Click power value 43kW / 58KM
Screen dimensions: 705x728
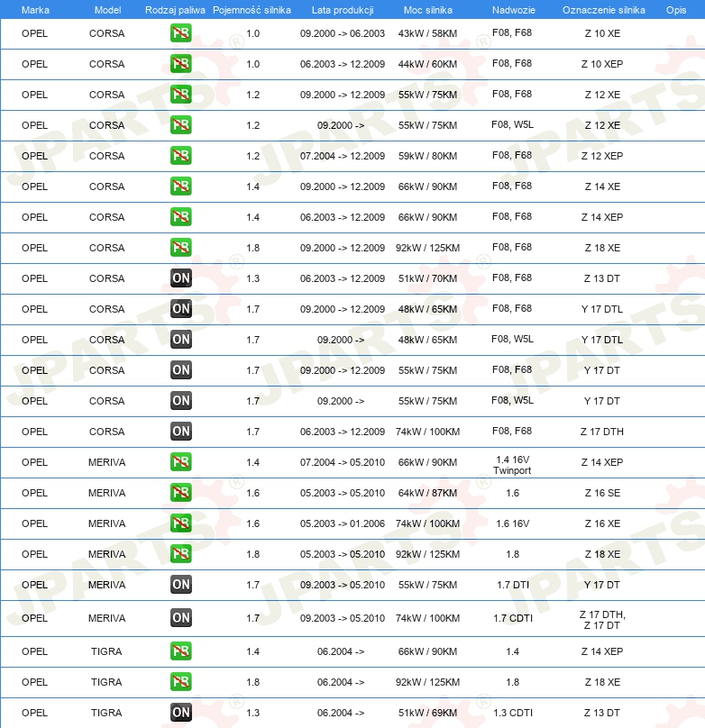coord(427,33)
